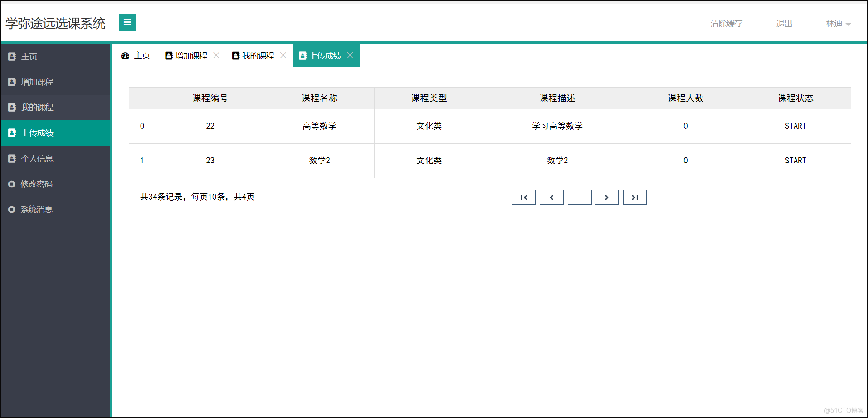This screenshot has width=868, height=418.
Task: Click the 学弥途远选课系统 title
Action: (x=55, y=24)
